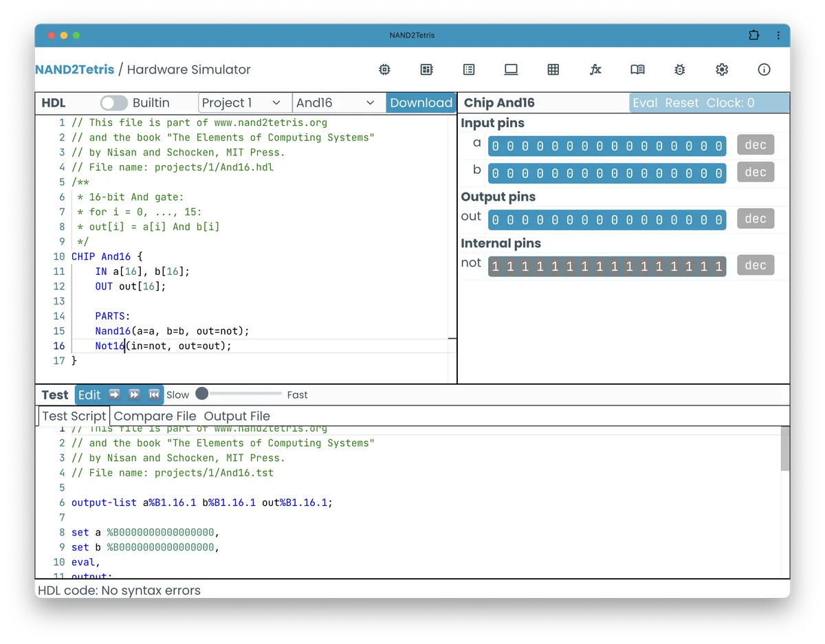Click the out pin bits display
This screenshot has width=825, height=644.
point(607,220)
